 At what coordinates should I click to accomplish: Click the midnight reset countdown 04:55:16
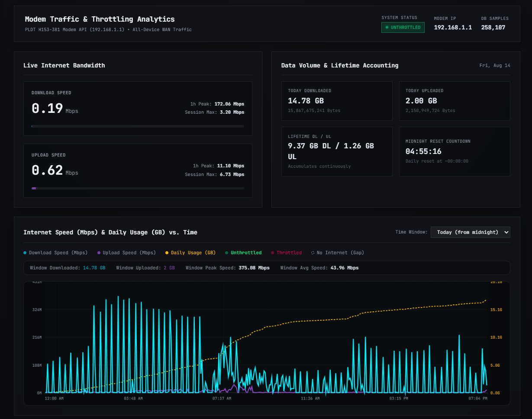pyautogui.click(x=423, y=151)
